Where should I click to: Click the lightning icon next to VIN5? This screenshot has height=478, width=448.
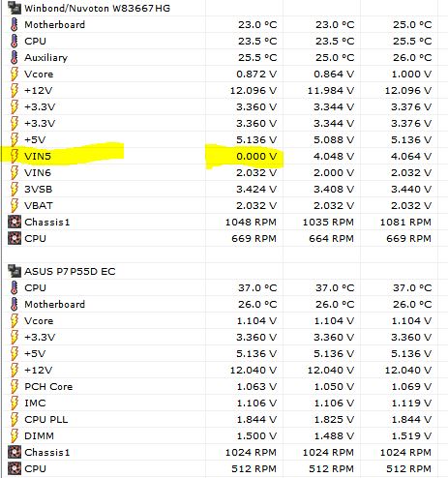(x=14, y=156)
